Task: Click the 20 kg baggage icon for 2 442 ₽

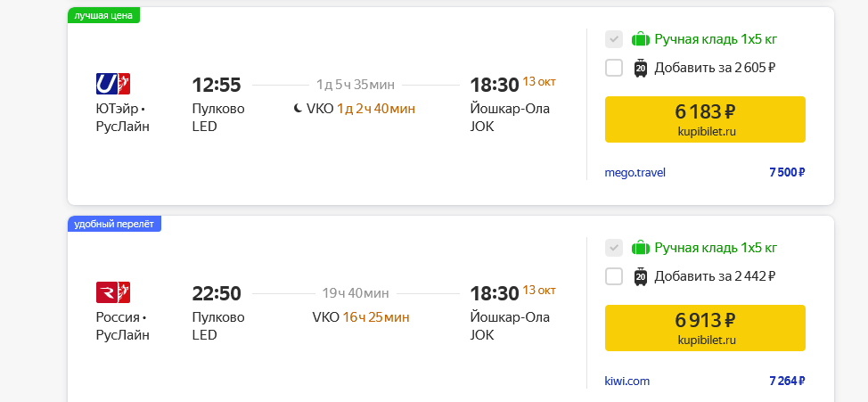Action: (x=640, y=276)
